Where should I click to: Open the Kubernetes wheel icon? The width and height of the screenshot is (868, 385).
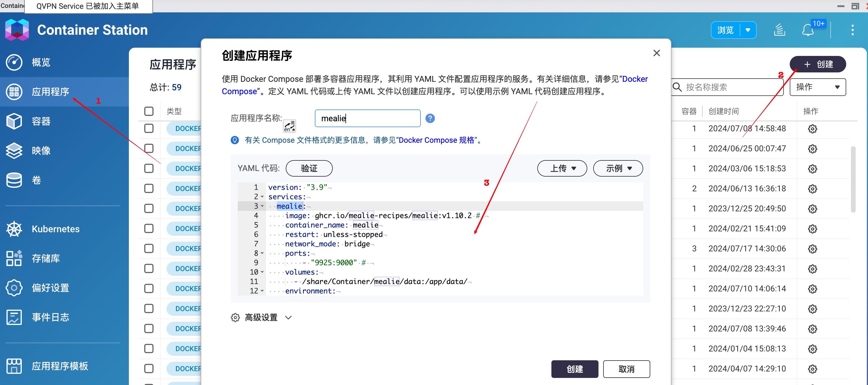pos(14,229)
